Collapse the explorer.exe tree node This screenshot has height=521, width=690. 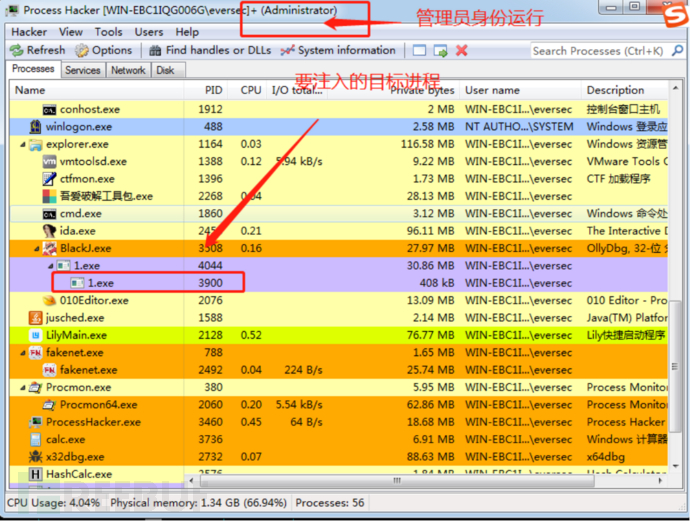[23, 144]
